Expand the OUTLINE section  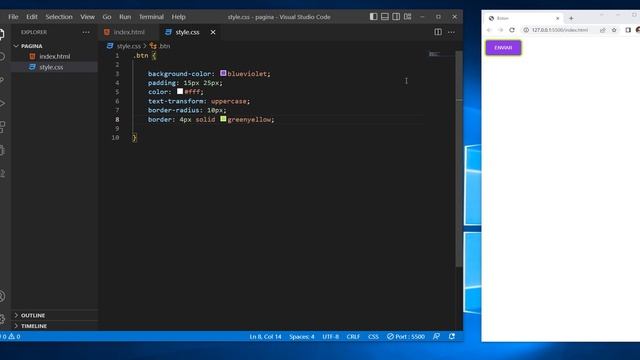pyautogui.click(x=55, y=315)
